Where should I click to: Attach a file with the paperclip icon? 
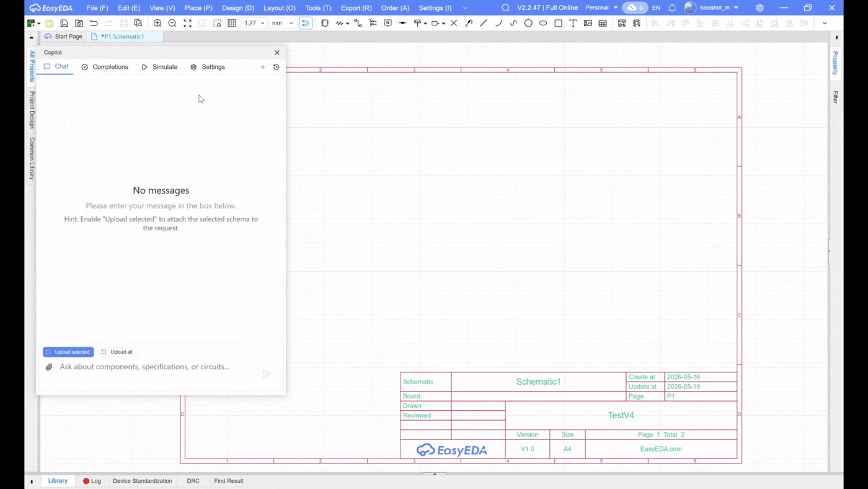tap(49, 367)
